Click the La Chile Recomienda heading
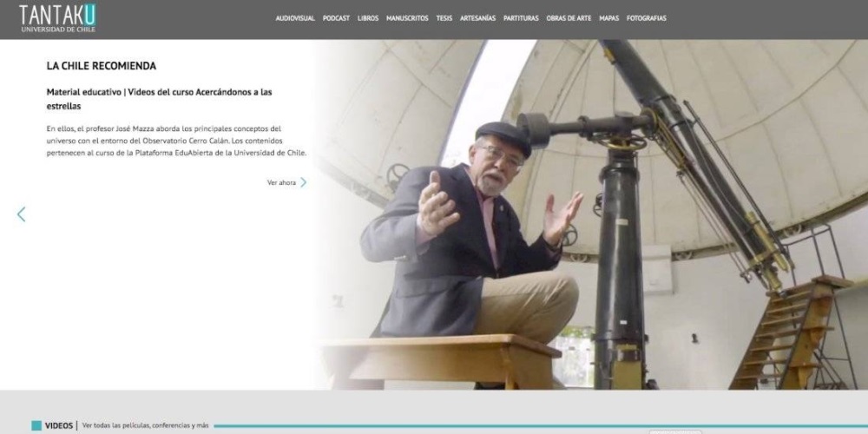 coord(101,66)
